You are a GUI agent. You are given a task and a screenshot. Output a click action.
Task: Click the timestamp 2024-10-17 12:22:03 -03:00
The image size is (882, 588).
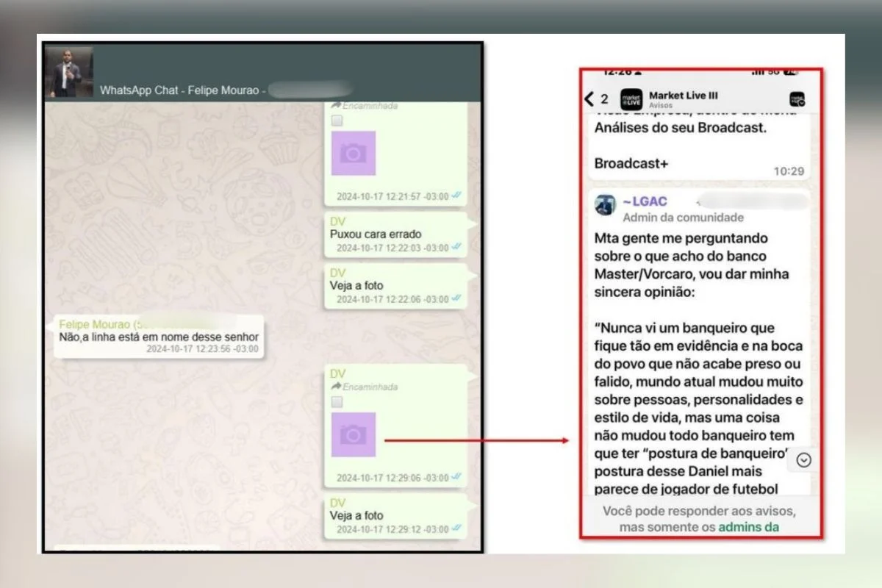pyautogui.click(x=392, y=248)
